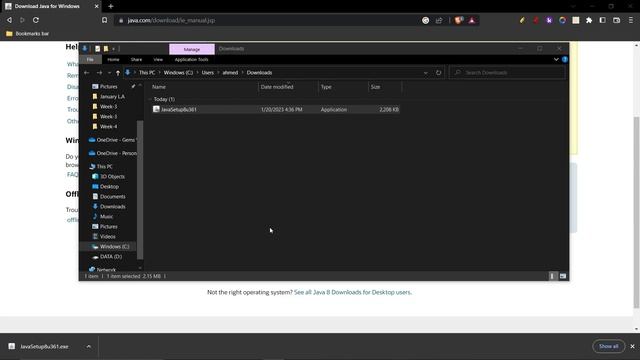Image resolution: width=640 pixels, height=360 pixels.
Task: Select This PC in the breadcrumb path
Action: (x=147, y=73)
